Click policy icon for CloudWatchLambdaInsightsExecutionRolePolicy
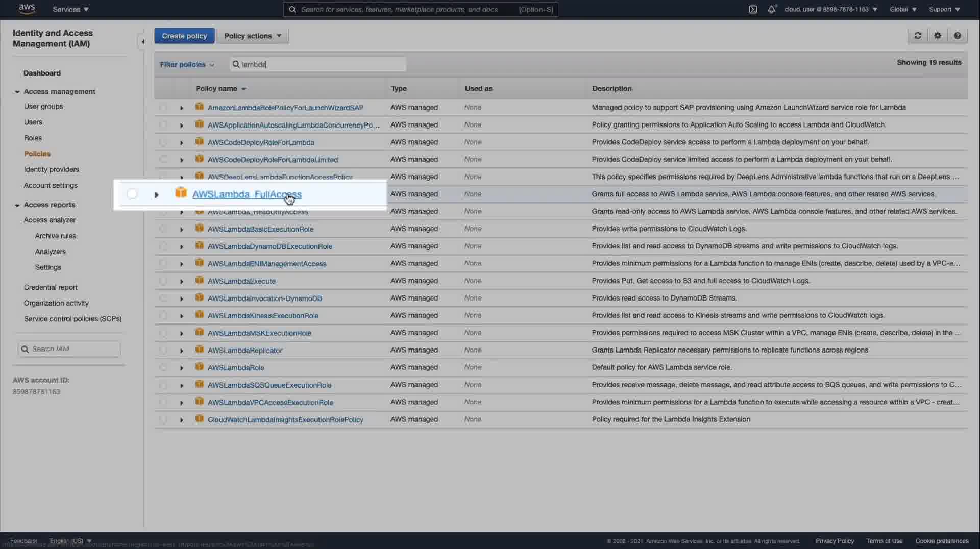The width and height of the screenshot is (980, 549). pyautogui.click(x=200, y=419)
